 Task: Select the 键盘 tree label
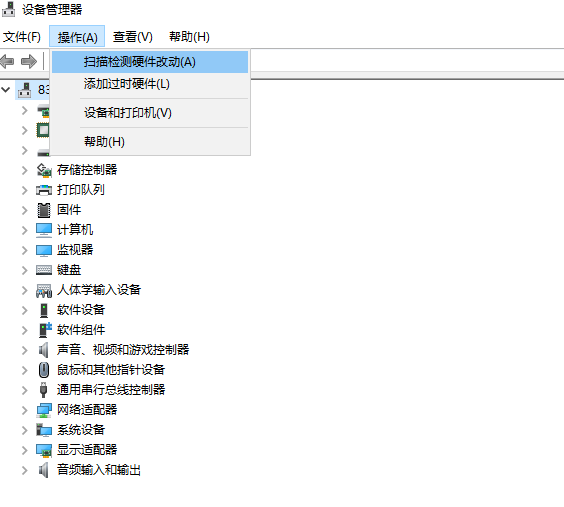point(69,270)
